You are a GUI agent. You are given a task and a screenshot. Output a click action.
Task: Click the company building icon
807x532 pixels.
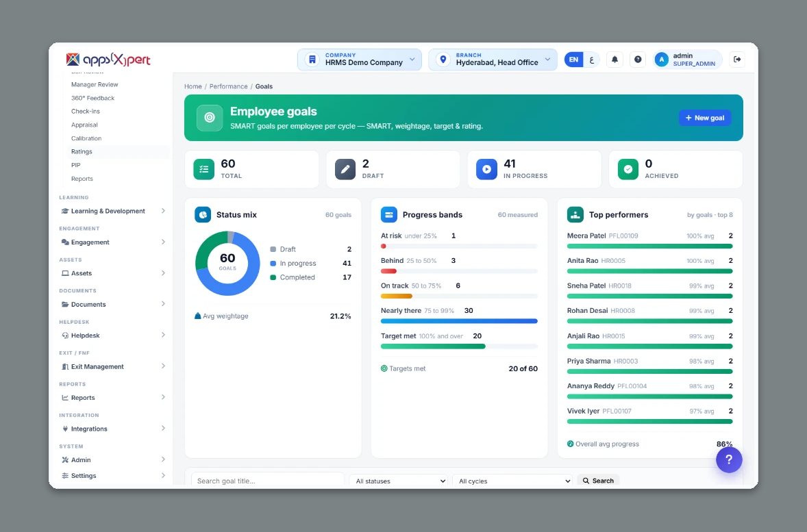tap(312, 60)
